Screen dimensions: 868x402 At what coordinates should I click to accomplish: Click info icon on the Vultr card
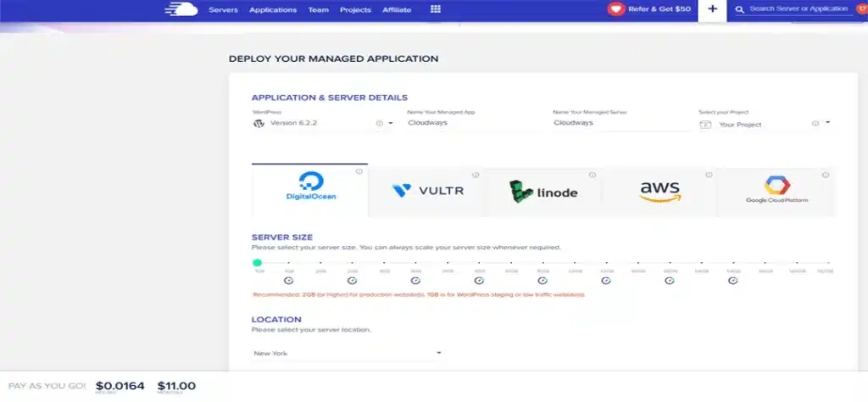point(475,175)
